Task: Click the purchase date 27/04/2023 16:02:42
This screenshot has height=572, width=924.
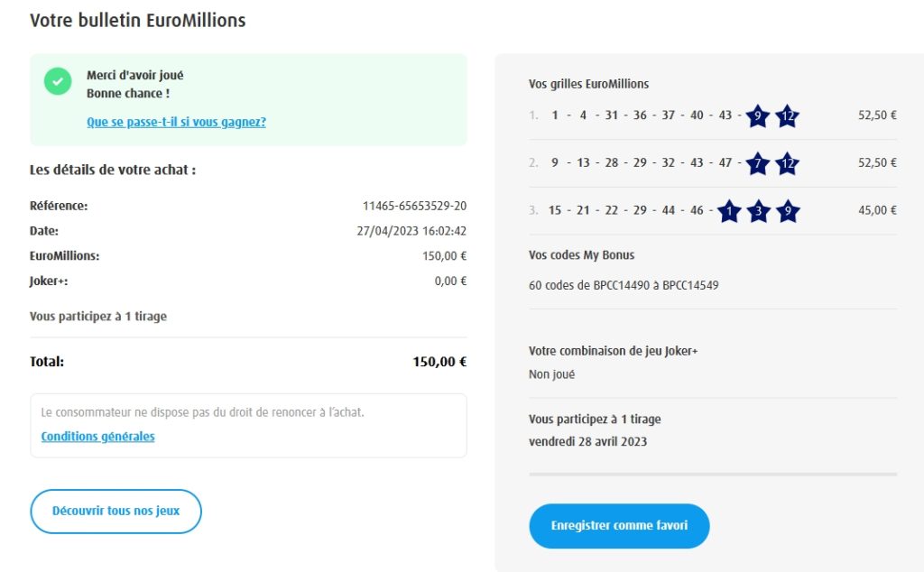Action: click(x=411, y=231)
